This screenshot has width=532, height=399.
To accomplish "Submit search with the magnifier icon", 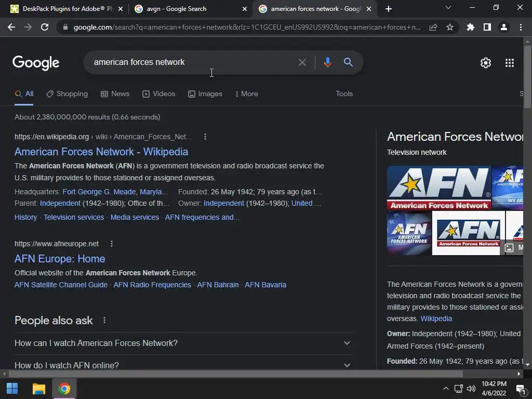I will tap(348, 62).
